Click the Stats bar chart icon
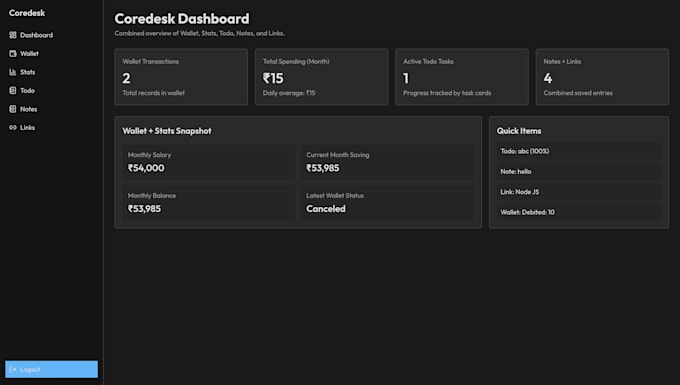This screenshot has height=385, width=680. coord(13,72)
